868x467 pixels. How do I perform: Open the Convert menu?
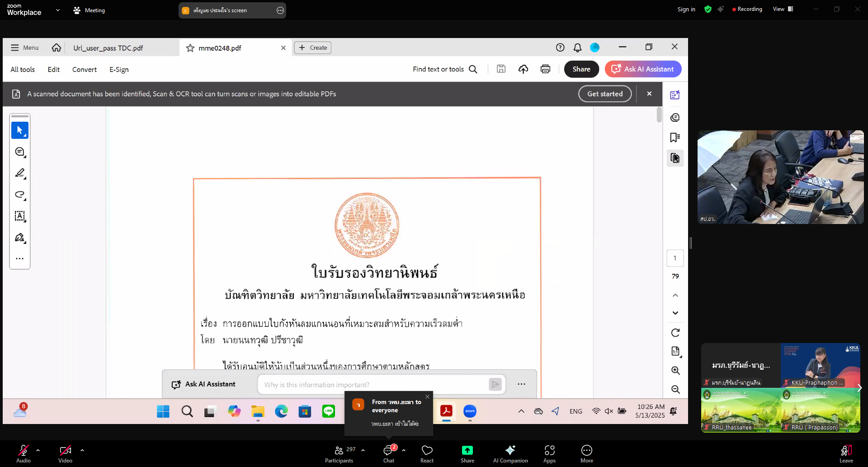[85, 69]
